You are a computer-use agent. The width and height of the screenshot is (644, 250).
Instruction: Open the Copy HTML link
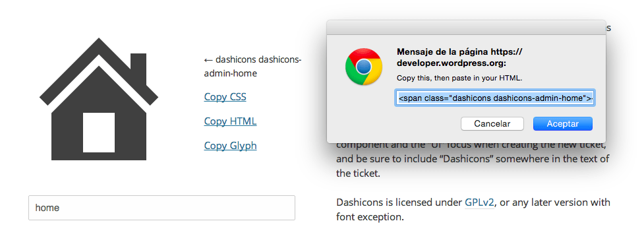coord(231,121)
